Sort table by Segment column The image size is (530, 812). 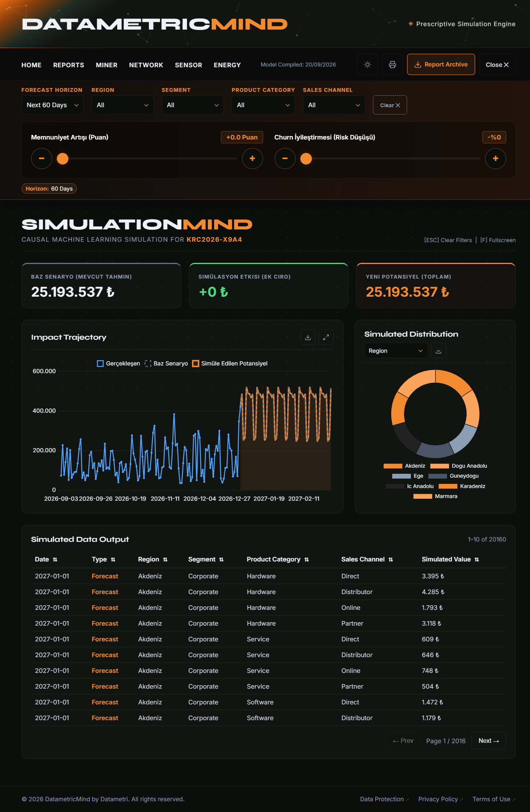206,560
